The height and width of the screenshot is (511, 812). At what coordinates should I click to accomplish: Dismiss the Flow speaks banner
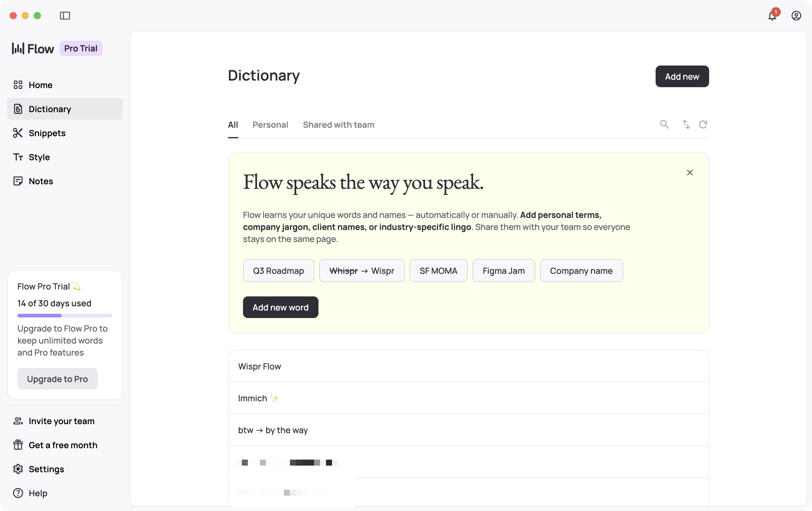[x=690, y=173]
